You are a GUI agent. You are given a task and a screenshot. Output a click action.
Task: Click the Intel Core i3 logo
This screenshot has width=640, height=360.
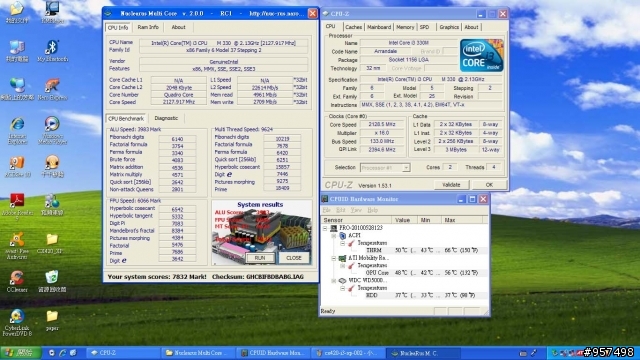(x=482, y=56)
